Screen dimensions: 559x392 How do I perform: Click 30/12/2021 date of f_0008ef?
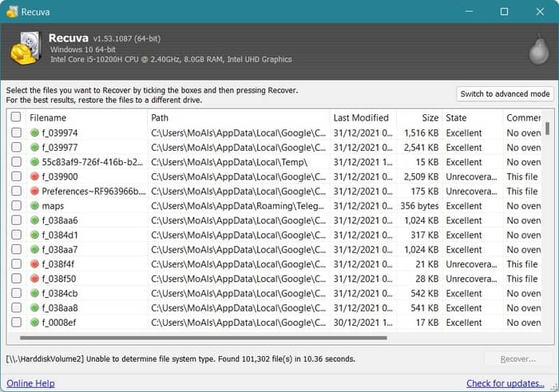(363, 323)
